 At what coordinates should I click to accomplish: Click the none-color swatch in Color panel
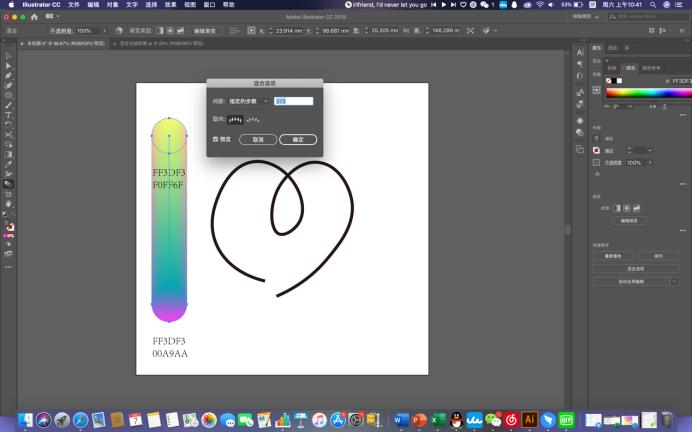[x=609, y=81]
